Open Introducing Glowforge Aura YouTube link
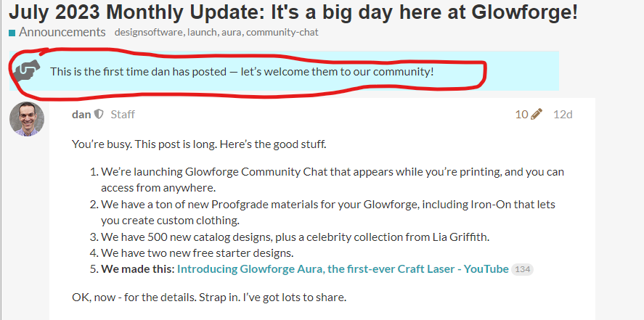Screen dimensions: 644x320 (343, 269)
